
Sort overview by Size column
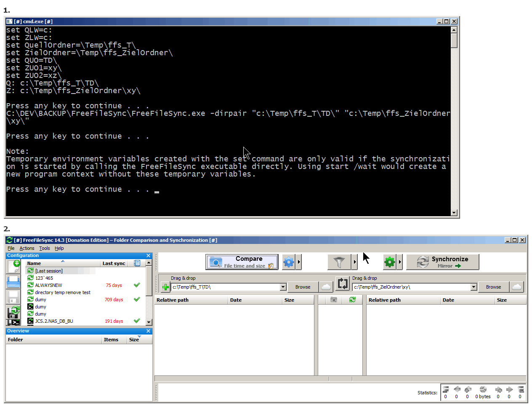point(139,340)
